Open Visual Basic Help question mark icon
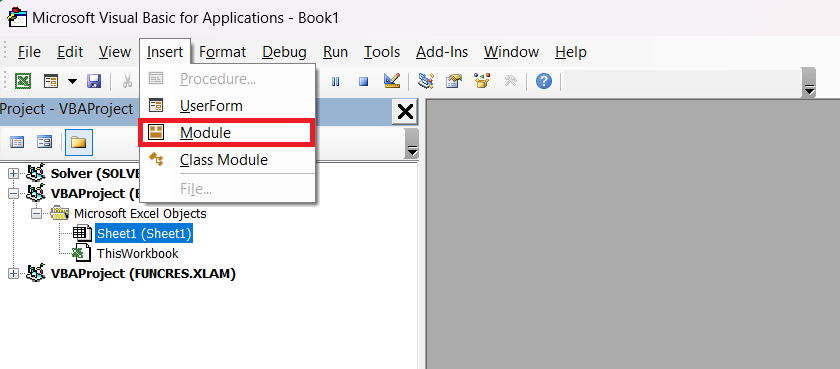Image resolution: width=840 pixels, height=369 pixels. click(x=544, y=81)
